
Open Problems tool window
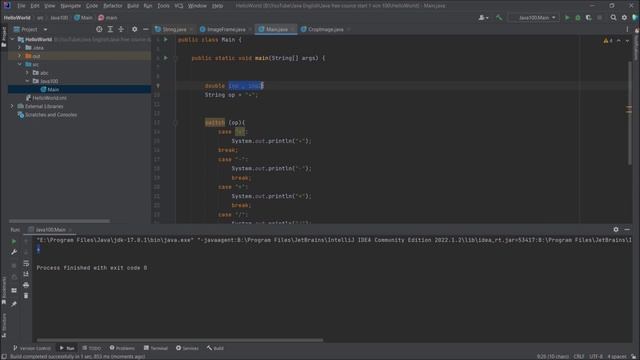point(122,348)
